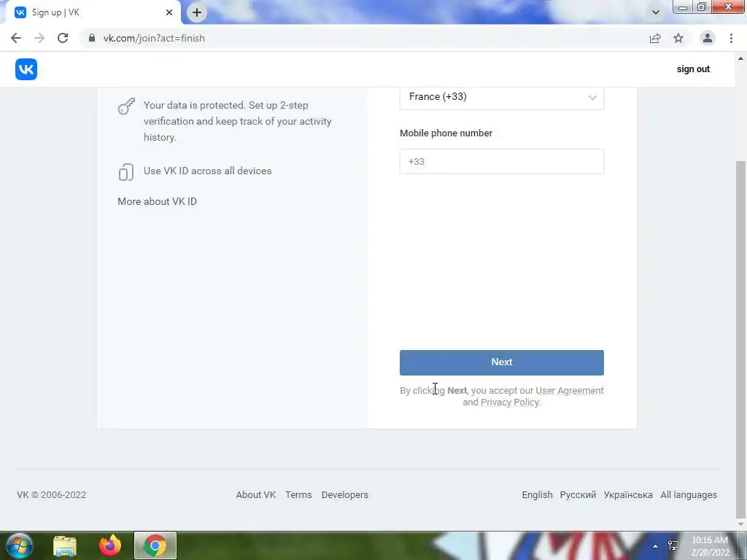Open the Windows Start menu

(x=20, y=545)
